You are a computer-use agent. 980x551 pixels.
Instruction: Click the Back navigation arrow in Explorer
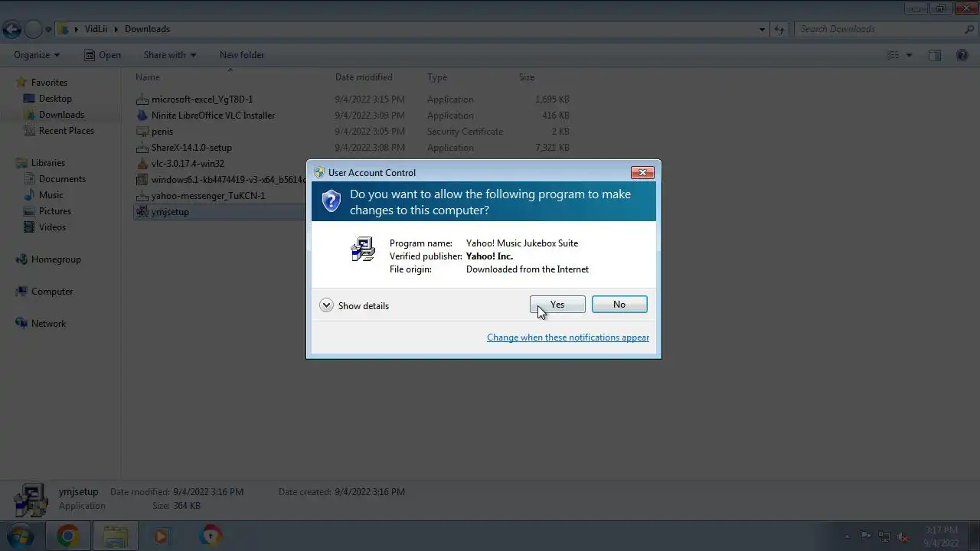point(11,30)
